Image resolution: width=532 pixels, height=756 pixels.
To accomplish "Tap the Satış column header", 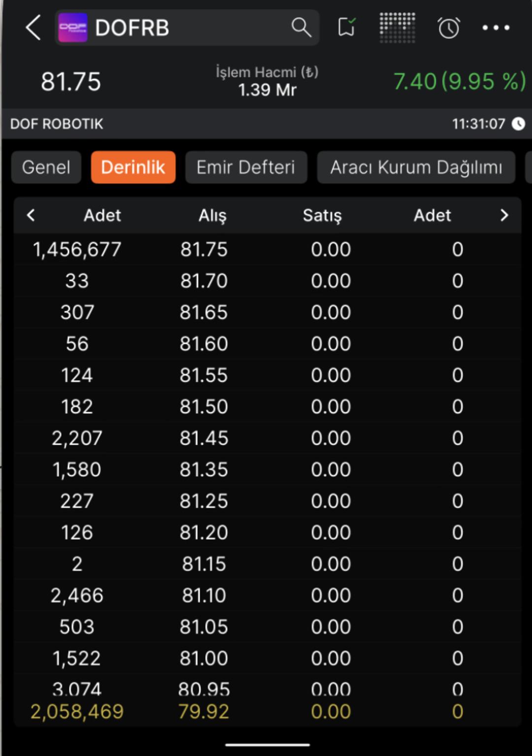I will pos(322,215).
